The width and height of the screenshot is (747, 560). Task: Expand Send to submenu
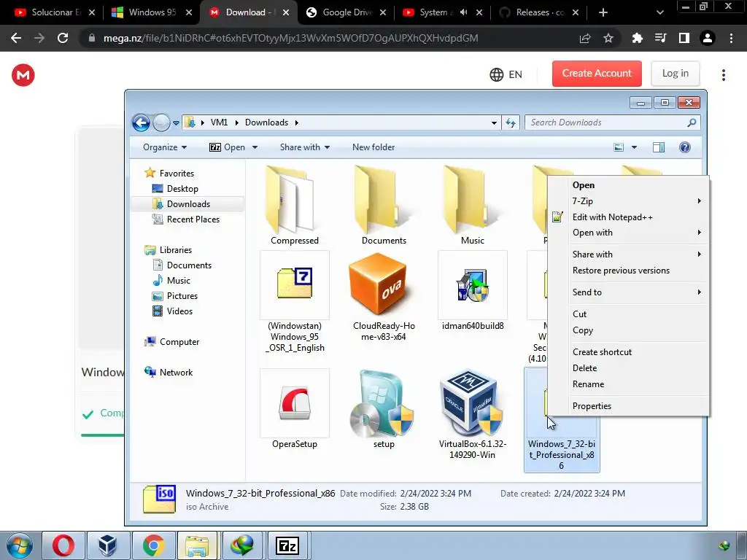(628, 292)
